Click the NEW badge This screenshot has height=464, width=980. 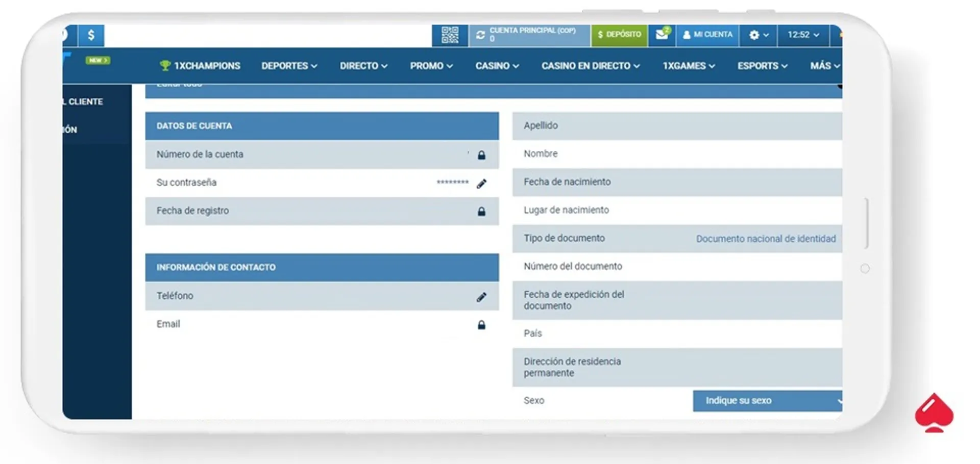97,60
